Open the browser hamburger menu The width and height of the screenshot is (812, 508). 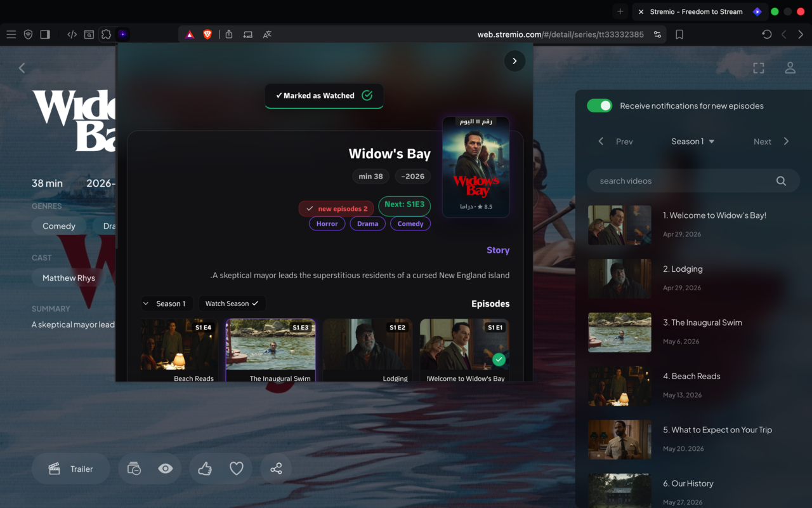[11, 34]
